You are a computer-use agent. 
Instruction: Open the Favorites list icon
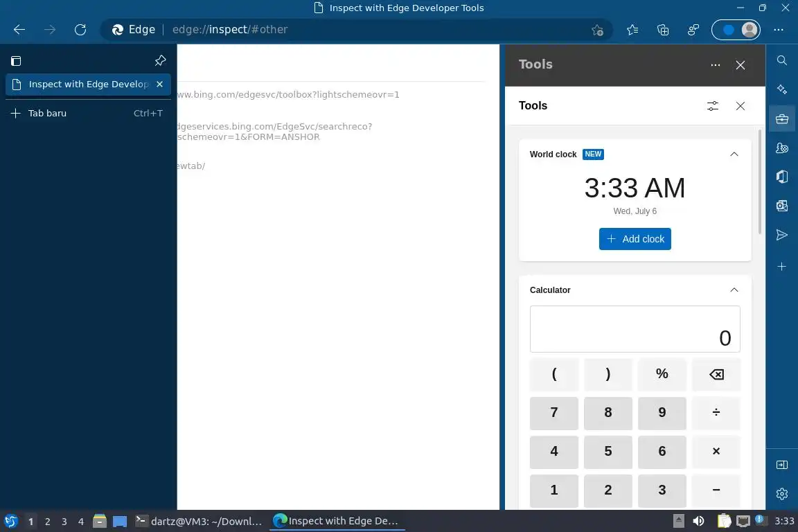[x=632, y=30]
